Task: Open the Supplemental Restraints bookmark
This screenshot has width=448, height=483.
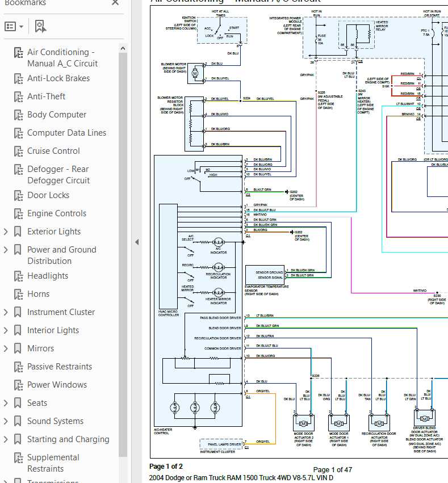Action: [53, 463]
